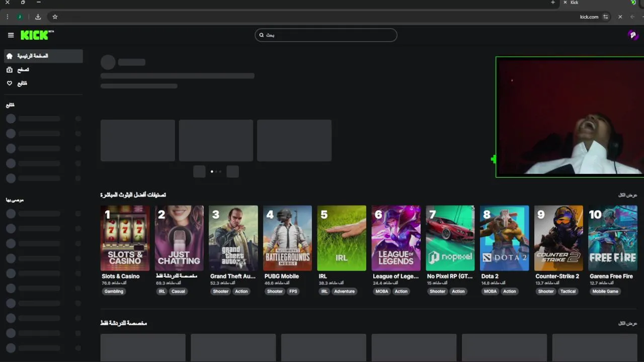Click the home icon in sidebar
Viewport: 644px width, 362px height.
tap(10, 56)
